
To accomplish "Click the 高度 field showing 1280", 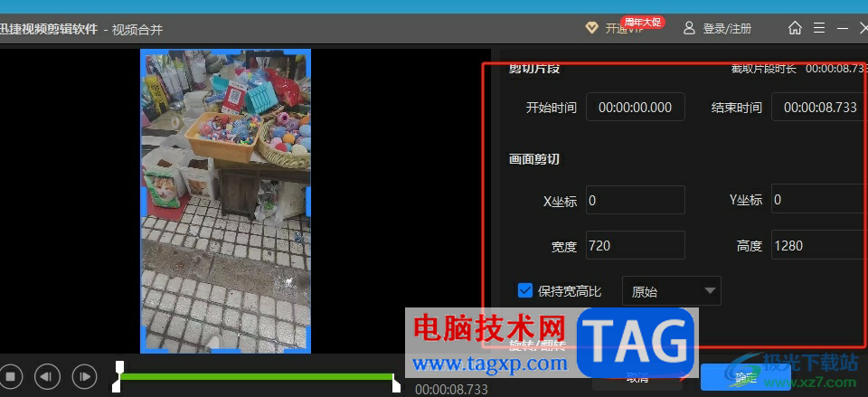I will [819, 245].
